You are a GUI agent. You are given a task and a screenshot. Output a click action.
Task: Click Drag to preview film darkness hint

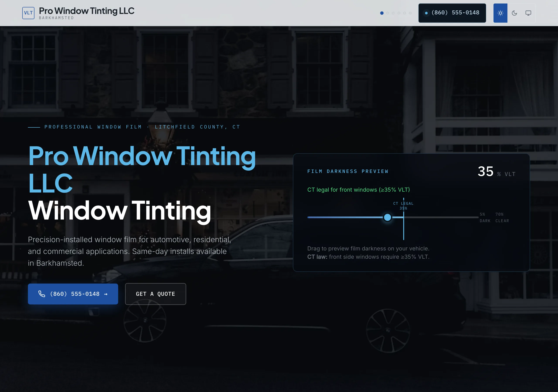[x=368, y=248]
